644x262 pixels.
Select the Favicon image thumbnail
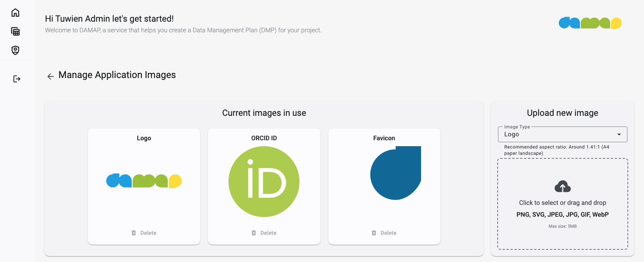click(x=396, y=173)
